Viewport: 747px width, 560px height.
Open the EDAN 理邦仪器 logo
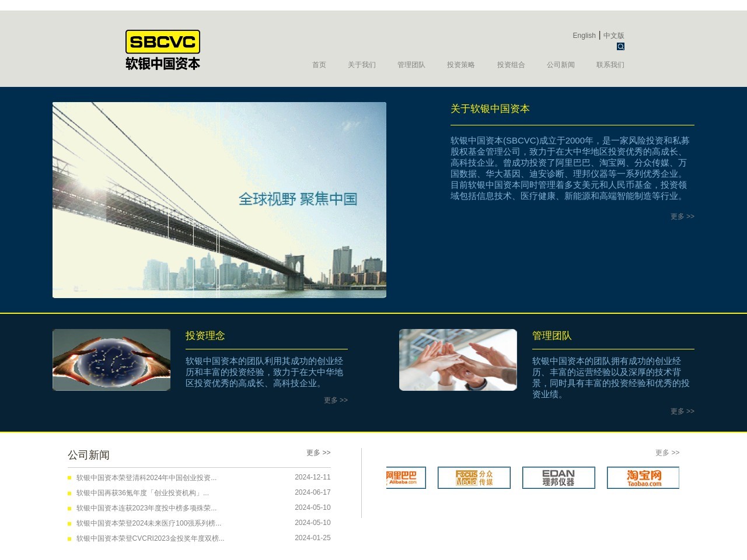point(558,478)
